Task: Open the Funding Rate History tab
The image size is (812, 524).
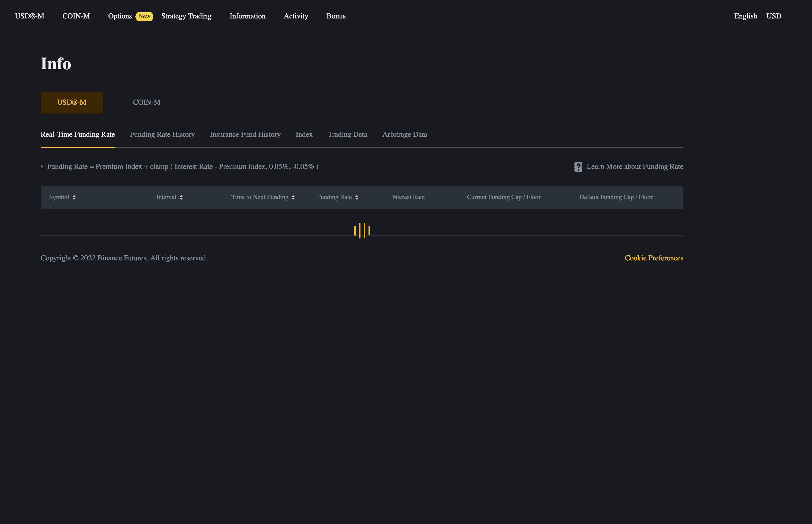Action: 162,134
